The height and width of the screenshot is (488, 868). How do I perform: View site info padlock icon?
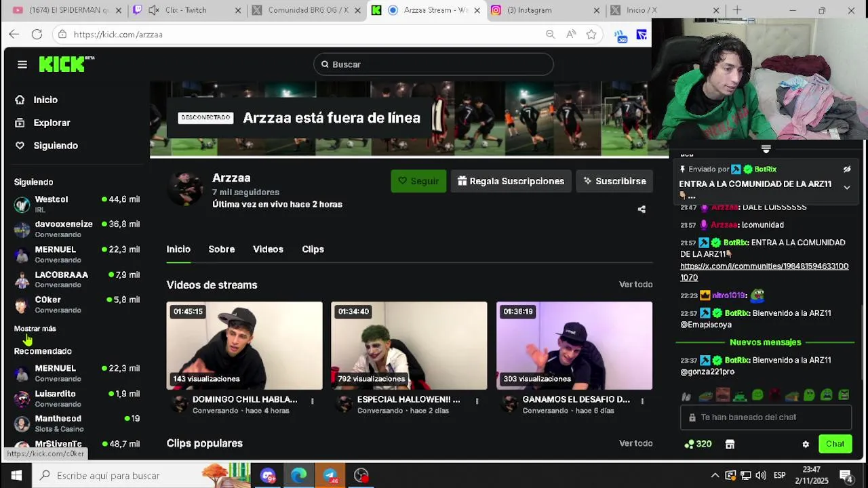click(62, 35)
